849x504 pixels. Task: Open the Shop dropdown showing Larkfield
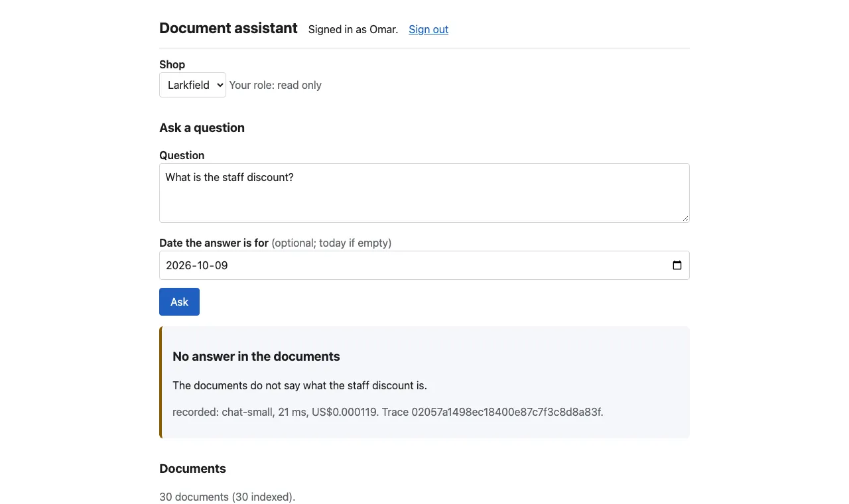tap(192, 85)
